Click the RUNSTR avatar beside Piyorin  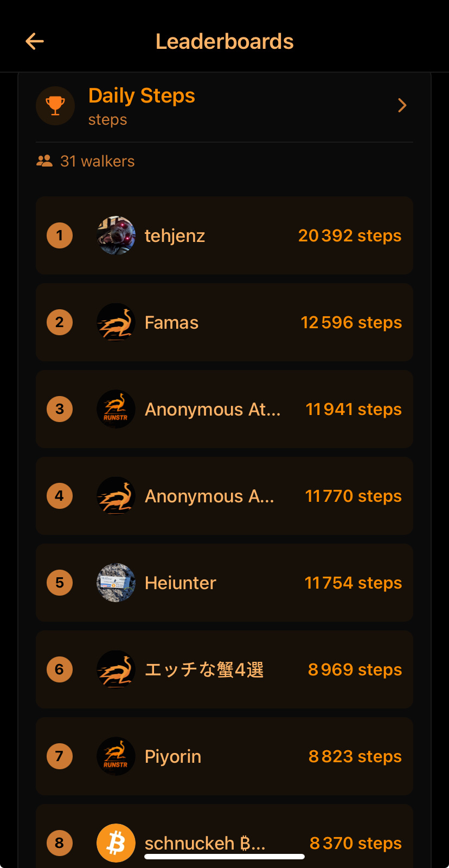coord(116,756)
